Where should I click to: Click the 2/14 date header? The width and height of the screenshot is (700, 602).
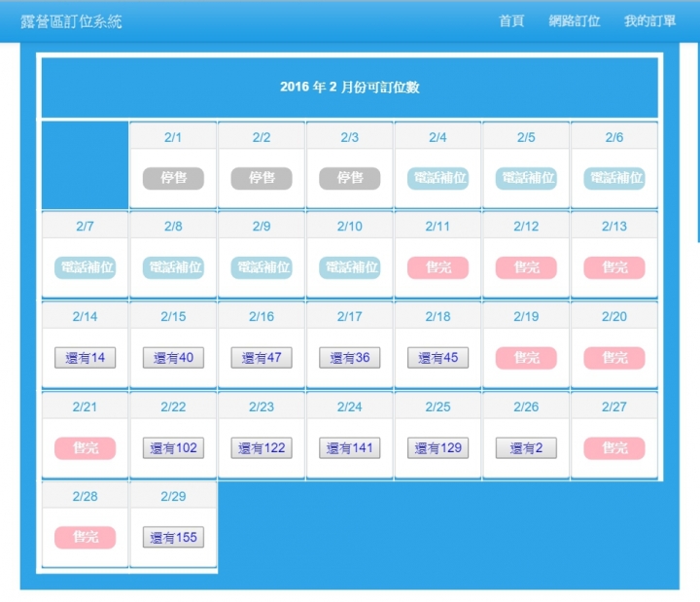[x=85, y=317]
